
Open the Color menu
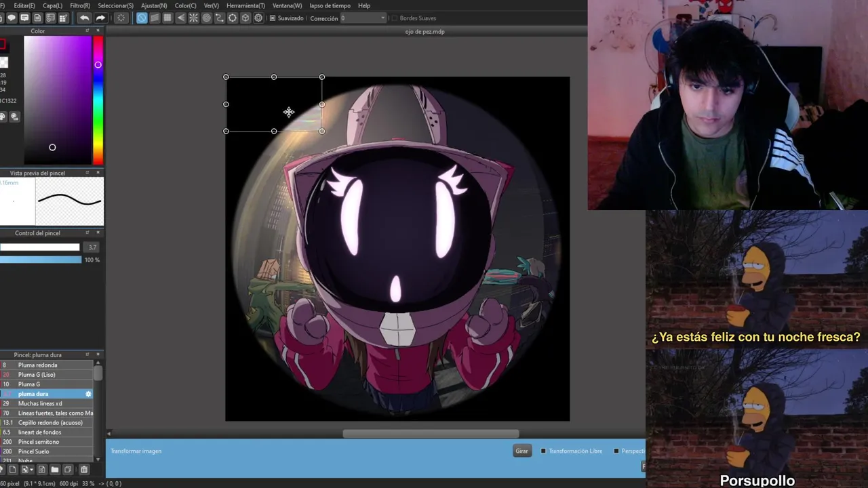click(185, 5)
